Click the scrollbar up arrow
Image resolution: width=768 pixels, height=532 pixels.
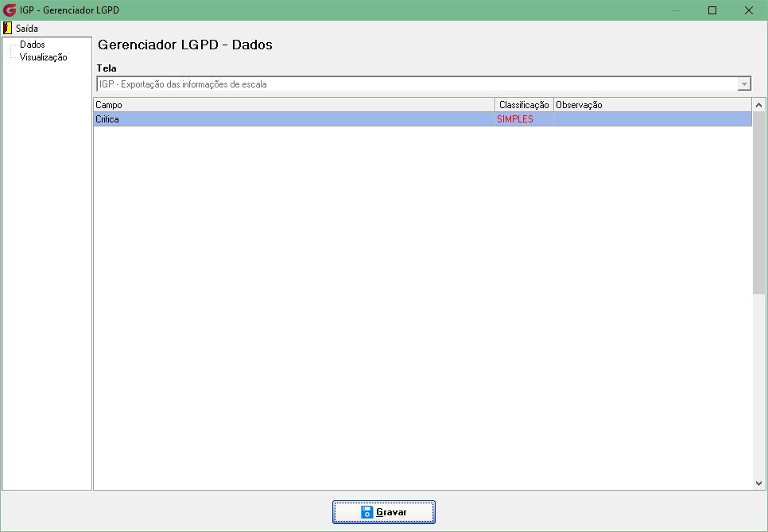pyautogui.click(x=758, y=105)
